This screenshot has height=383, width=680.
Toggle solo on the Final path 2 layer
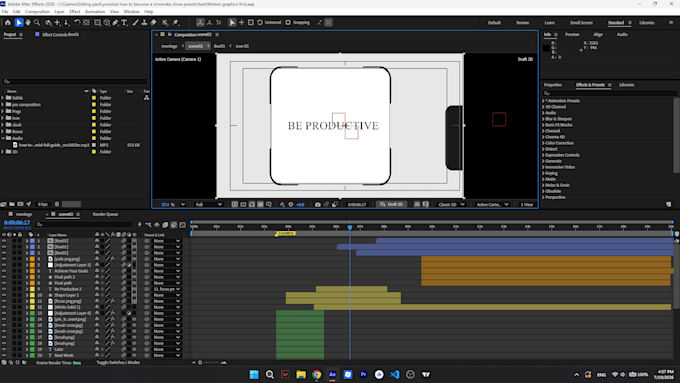pos(14,277)
